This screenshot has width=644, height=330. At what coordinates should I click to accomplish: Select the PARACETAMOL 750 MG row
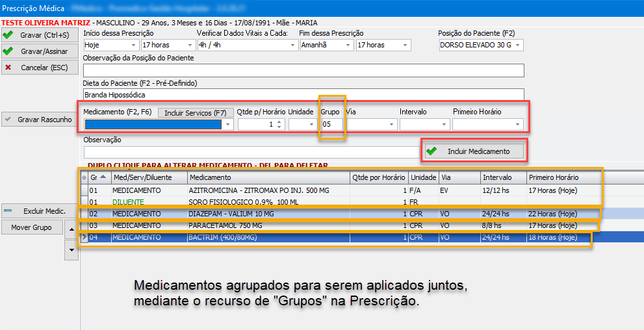268,225
